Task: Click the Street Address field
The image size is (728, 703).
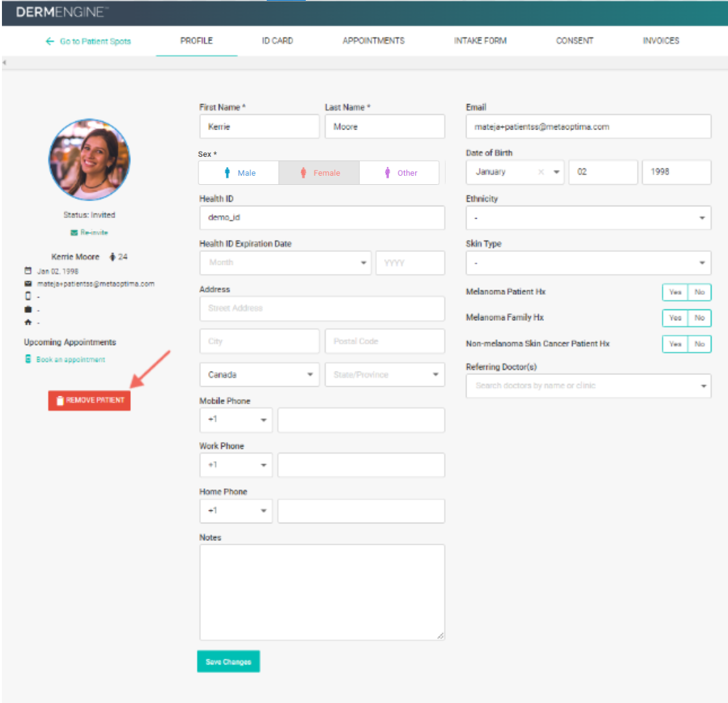Action: (322, 309)
